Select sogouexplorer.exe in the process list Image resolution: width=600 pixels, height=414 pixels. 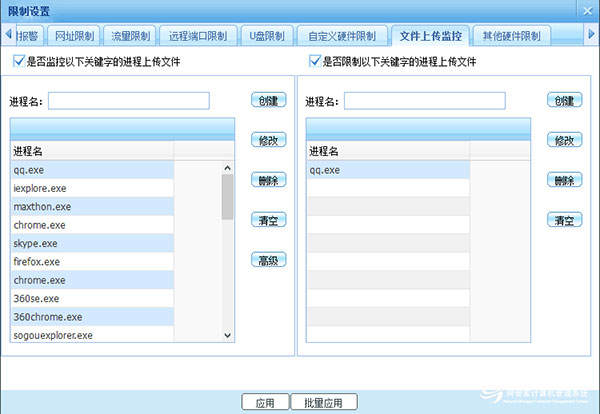(92, 335)
